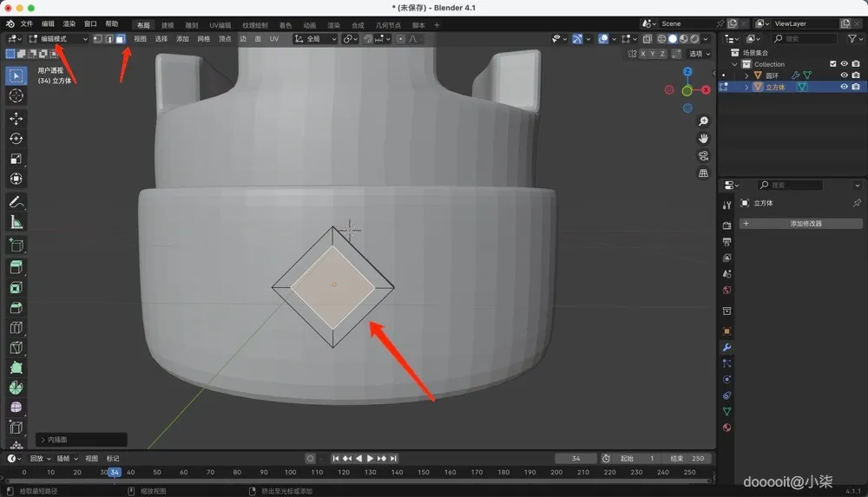Click the zoom magnifier icon in viewport
Screen dimensions: 868x497
pyautogui.click(x=703, y=121)
